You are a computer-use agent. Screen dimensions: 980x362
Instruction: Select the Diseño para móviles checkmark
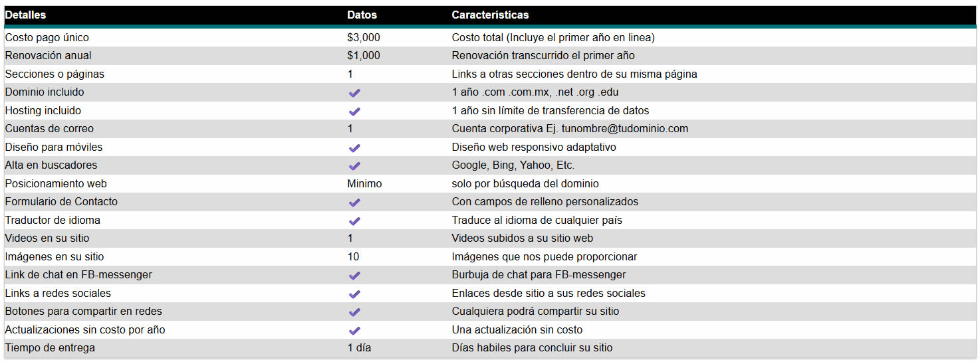(x=354, y=147)
